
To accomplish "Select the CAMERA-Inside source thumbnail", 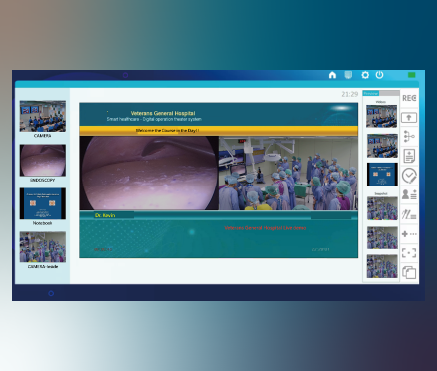I will 43,247.
